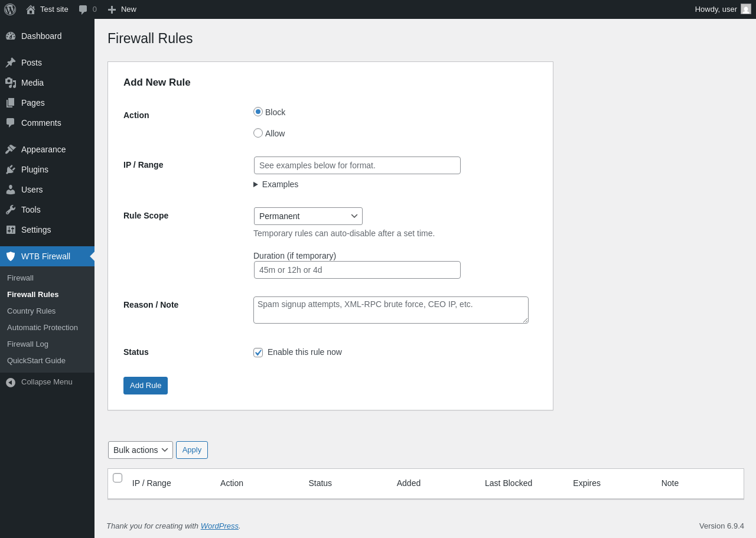This screenshot has height=538, width=756.
Task: Open Posts via its pin icon
Action: click(11, 63)
